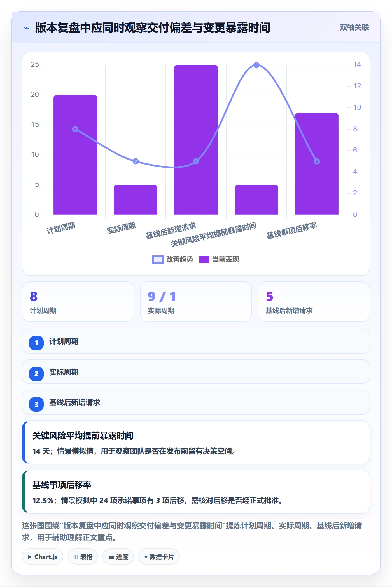The height and width of the screenshot is (587, 392).
Task: Click the 双轴关联 badge in header
Action: coord(354,27)
